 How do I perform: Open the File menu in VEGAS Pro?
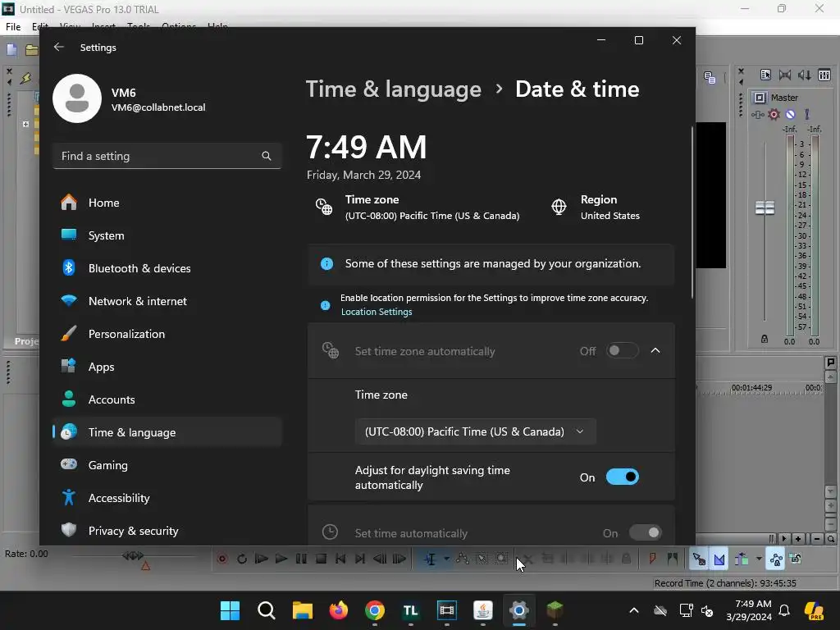pyautogui.click(x=13, y=27)
